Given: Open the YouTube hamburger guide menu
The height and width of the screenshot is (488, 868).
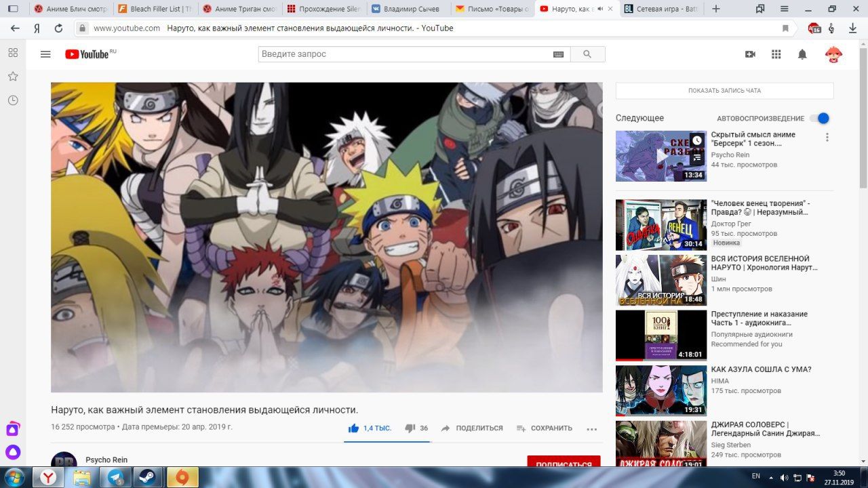Looking at the screenshot, I should pos(45,54).
